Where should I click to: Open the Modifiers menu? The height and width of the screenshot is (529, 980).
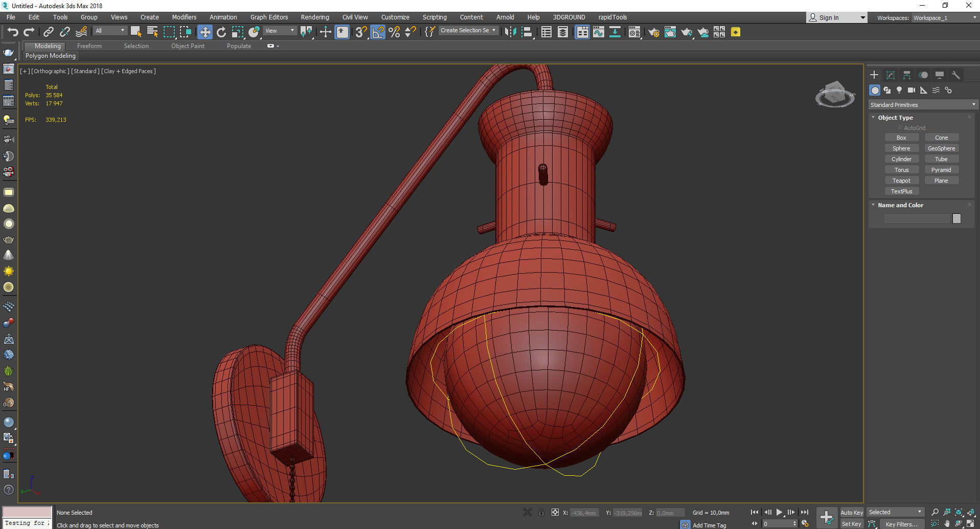184,17
